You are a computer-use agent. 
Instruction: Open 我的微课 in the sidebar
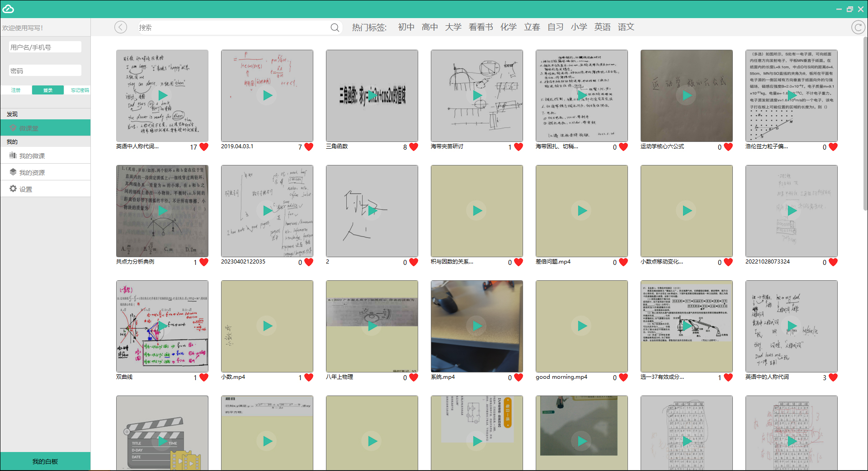(x=45, y=155)
